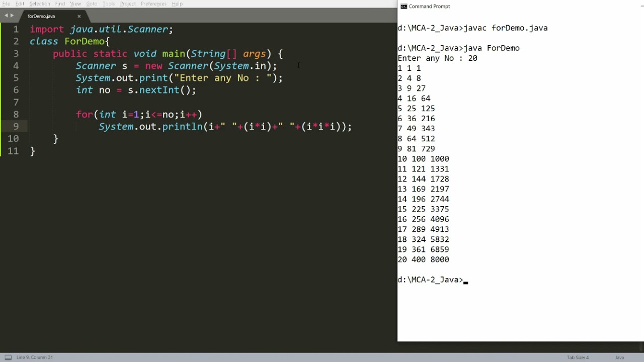Close the forDemo.java tab
644x362 pixels.
click(79, 16)
